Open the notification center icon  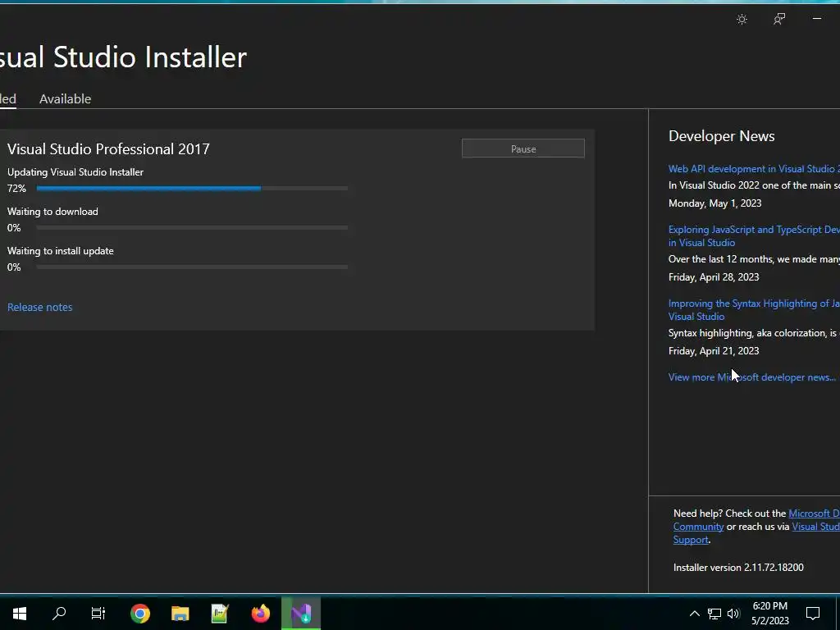tap(813, 614)
